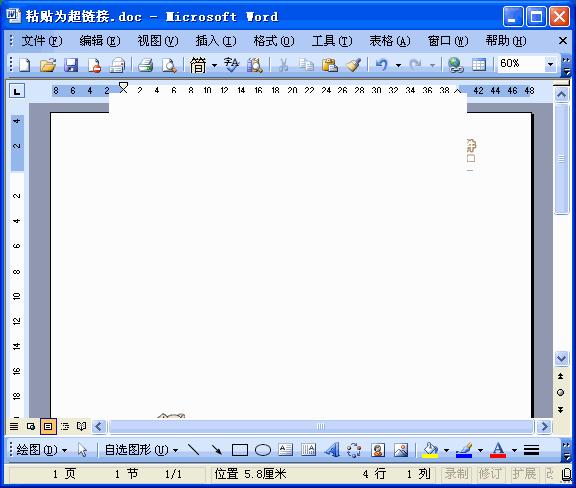Open Print Preview with the magnifier icon
Viewport: 576px width, 488px height.
pyautogui.click(x=169, y=65)
